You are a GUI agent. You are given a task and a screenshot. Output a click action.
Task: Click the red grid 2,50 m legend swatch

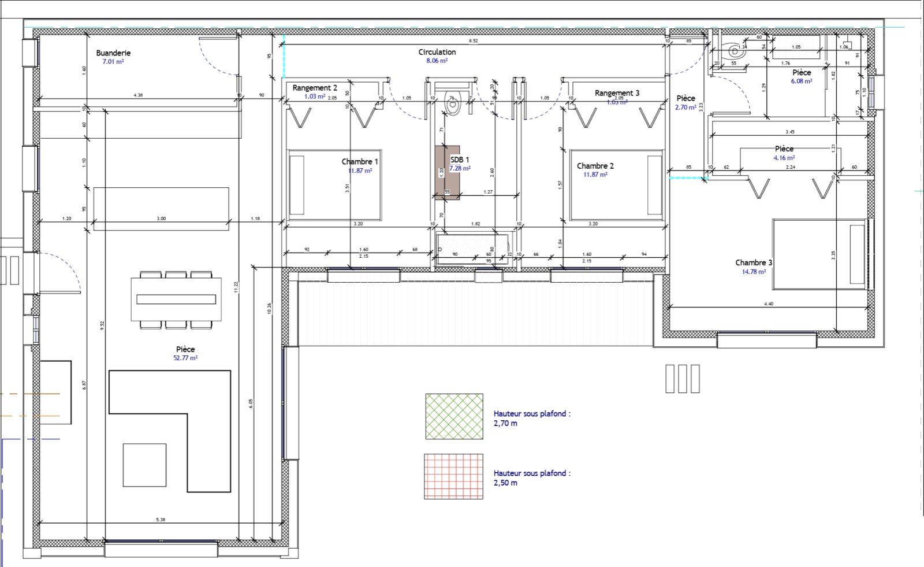pos(454,476)
